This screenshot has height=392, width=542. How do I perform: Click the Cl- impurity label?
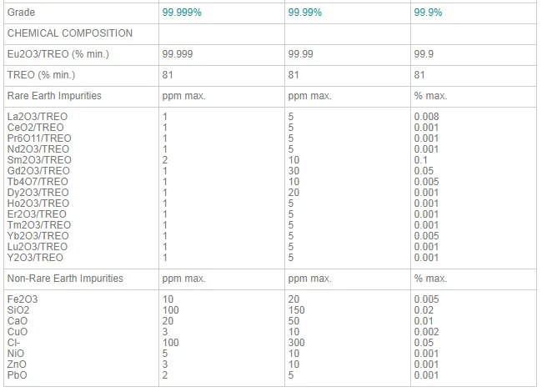[x=13, y=342]
